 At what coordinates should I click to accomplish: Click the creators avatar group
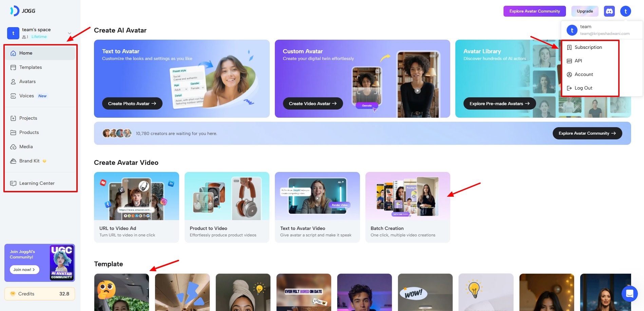pos(117,133)
